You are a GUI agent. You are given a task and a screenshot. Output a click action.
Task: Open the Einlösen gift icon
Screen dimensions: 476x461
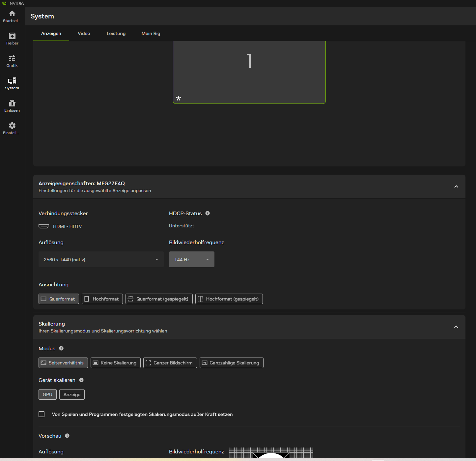12,106
